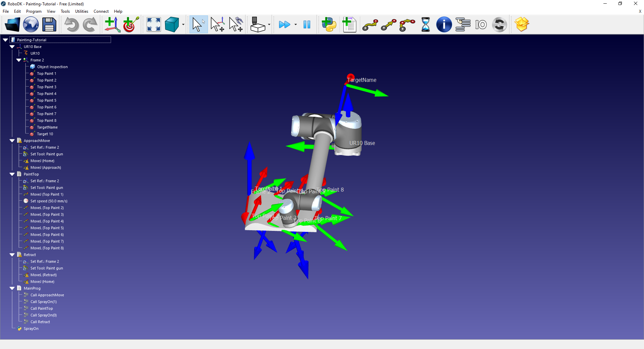Add a new Python program
This screenshot has width=644, height=349.
(x=329, y=24)
